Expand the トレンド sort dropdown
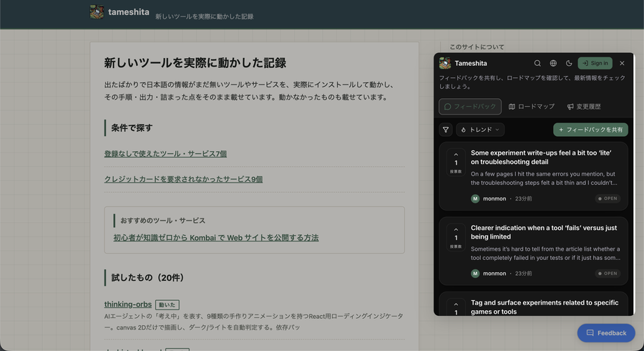 pyautogui.click(x=480, y=130)
